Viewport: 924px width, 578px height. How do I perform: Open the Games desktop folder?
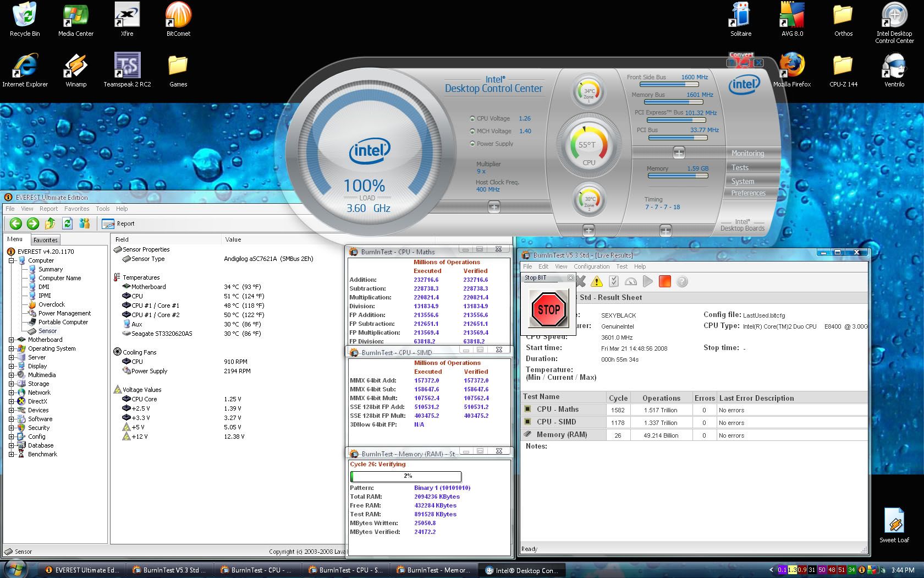(x=178, y=70)
